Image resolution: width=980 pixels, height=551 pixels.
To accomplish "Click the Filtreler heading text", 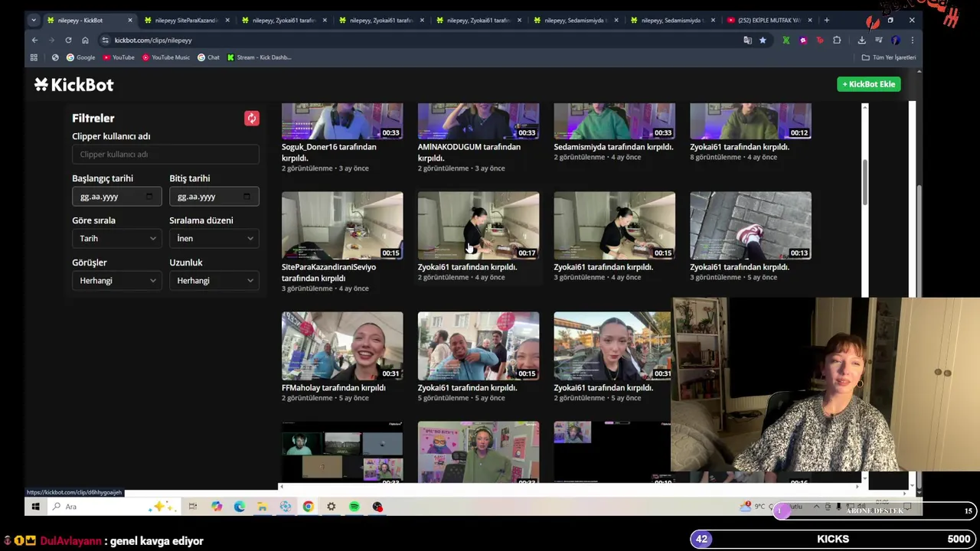I will pyautogui.click(x=93, y=119).
